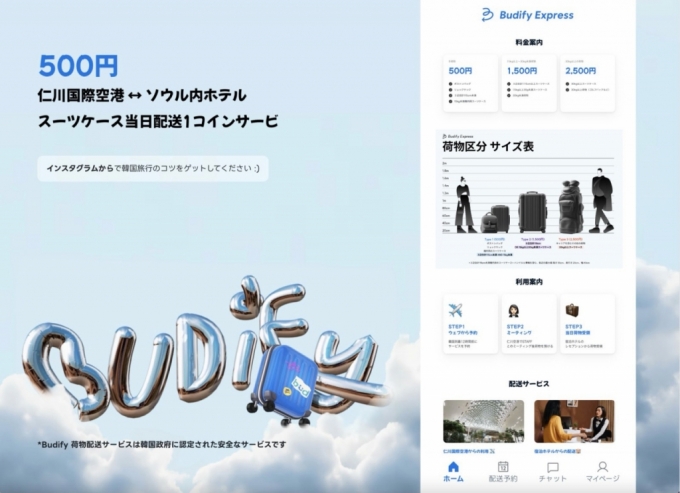Select the 500円 price card
The height and width of the screenshot is (493, 680).
click(x=471, y=83)
